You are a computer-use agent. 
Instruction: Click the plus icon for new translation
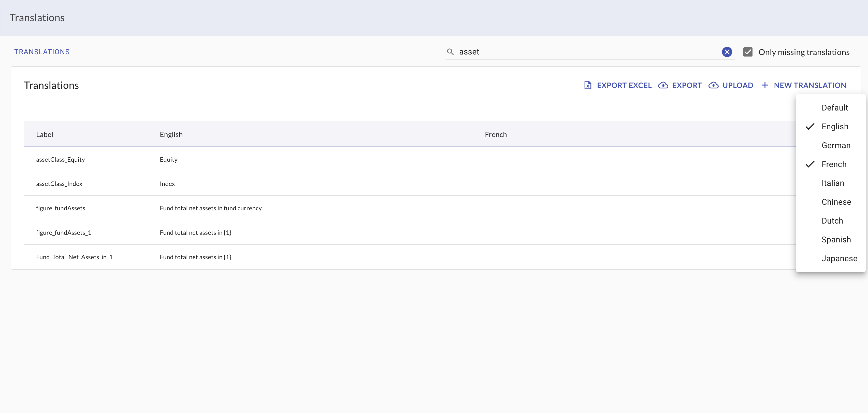pyautogui.click(x=765, y=85)
